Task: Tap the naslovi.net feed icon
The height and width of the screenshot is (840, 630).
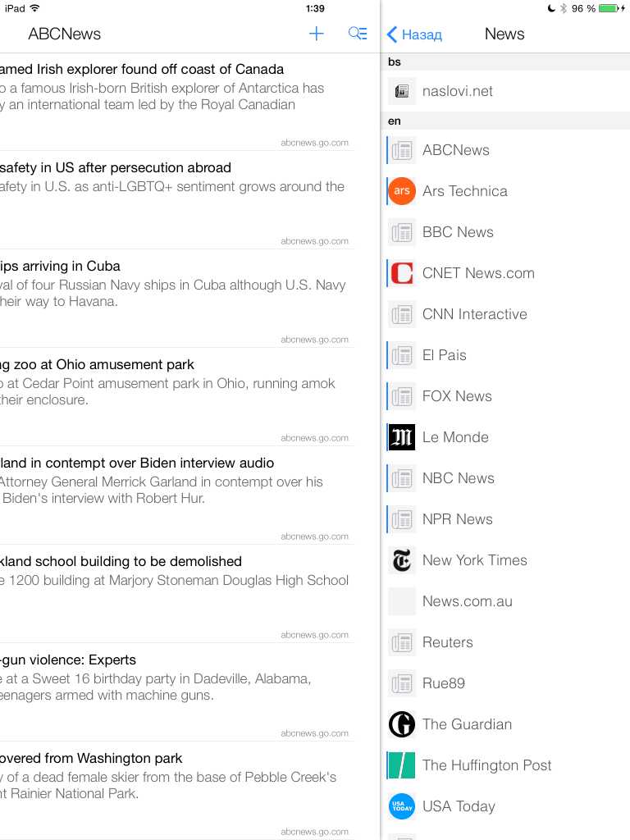Action: (402, 91)
